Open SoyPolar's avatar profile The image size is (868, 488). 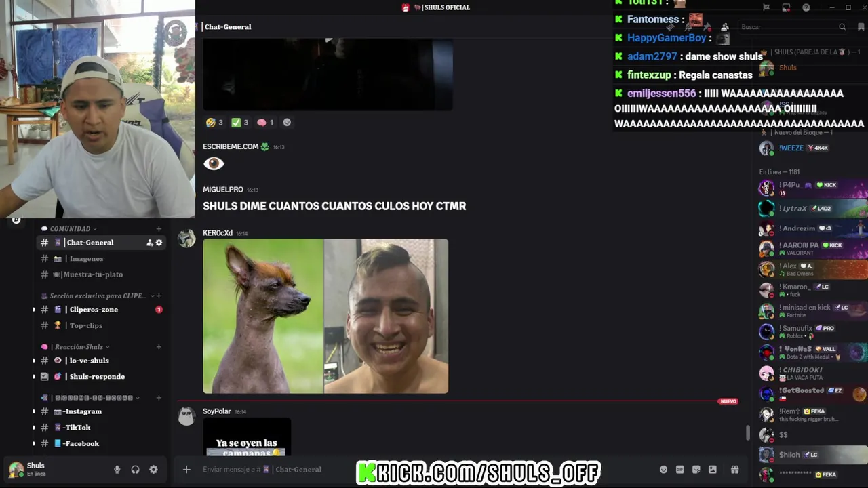pos(186,417)
